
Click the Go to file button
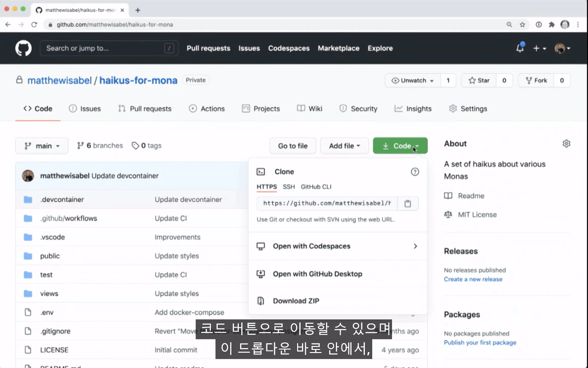pos(293,146)
